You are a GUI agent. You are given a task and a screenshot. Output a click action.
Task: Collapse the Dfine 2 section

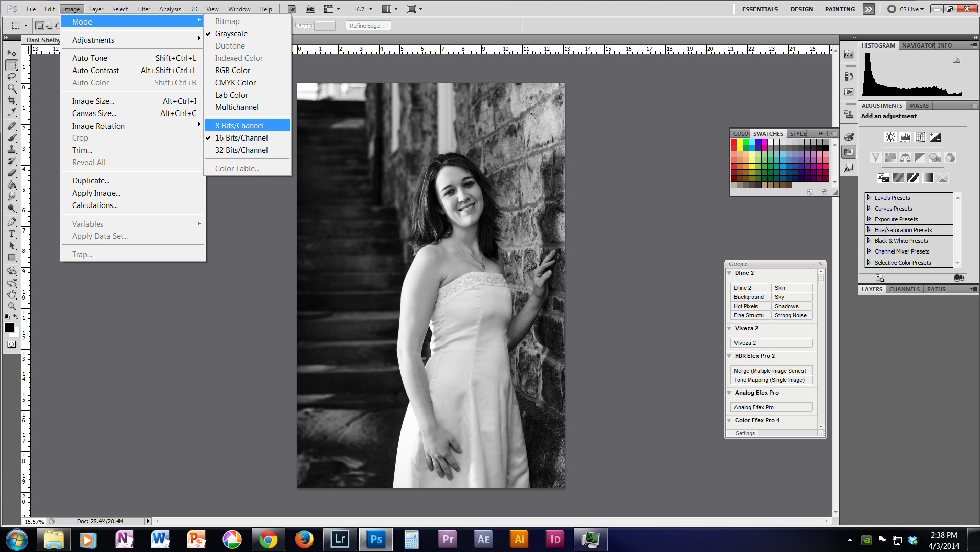(x=729, y=273)
